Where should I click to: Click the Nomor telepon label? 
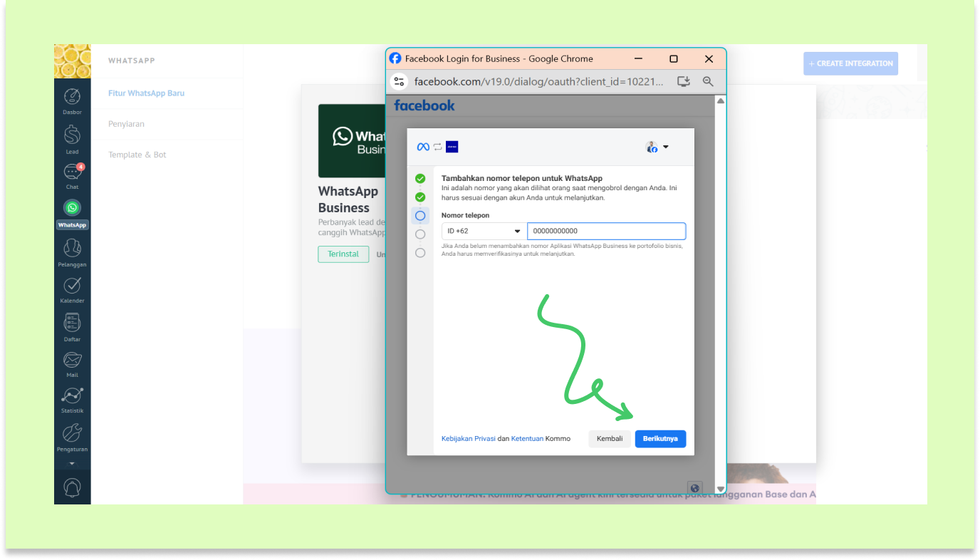pyautogui.click(x=466, y=215)
